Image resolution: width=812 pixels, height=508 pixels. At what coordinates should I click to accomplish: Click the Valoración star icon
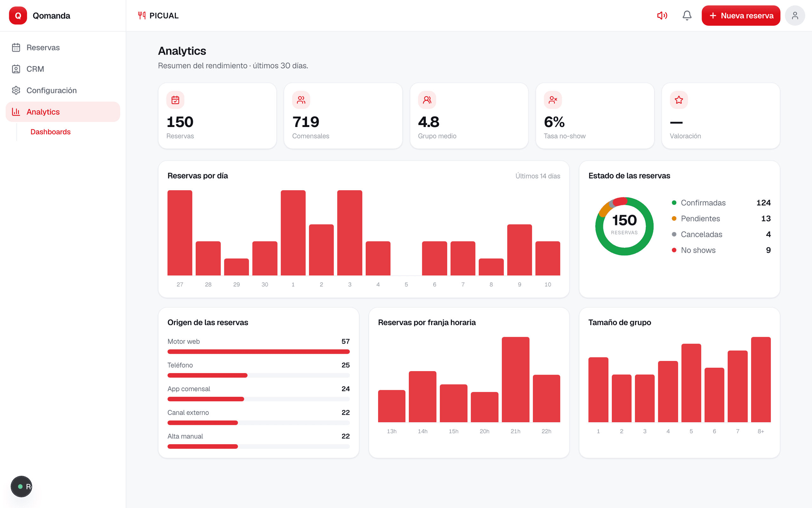pyautogui.click(x=679, y=100)
